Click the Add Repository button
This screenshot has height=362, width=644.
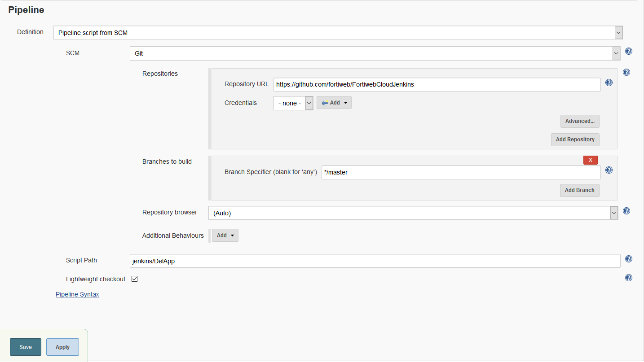point(575,140)
